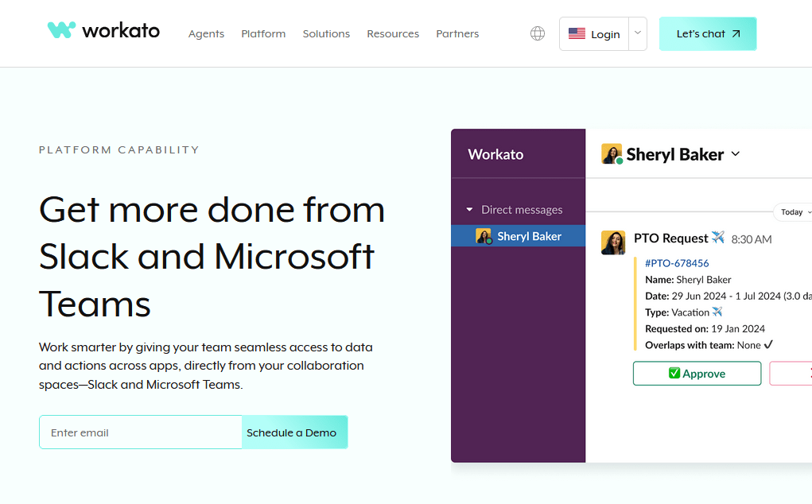Click Sheryl Baker's avatar in chat header
Image resolution: width=812 pixels, height=504 pixels.
tap(612, 154)
